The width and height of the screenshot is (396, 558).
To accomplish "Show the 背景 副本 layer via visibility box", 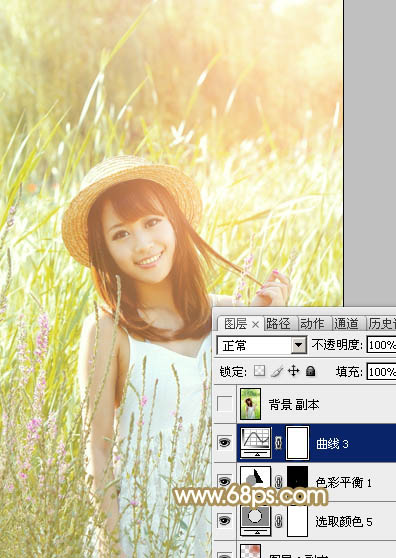I will click(224, 404).
